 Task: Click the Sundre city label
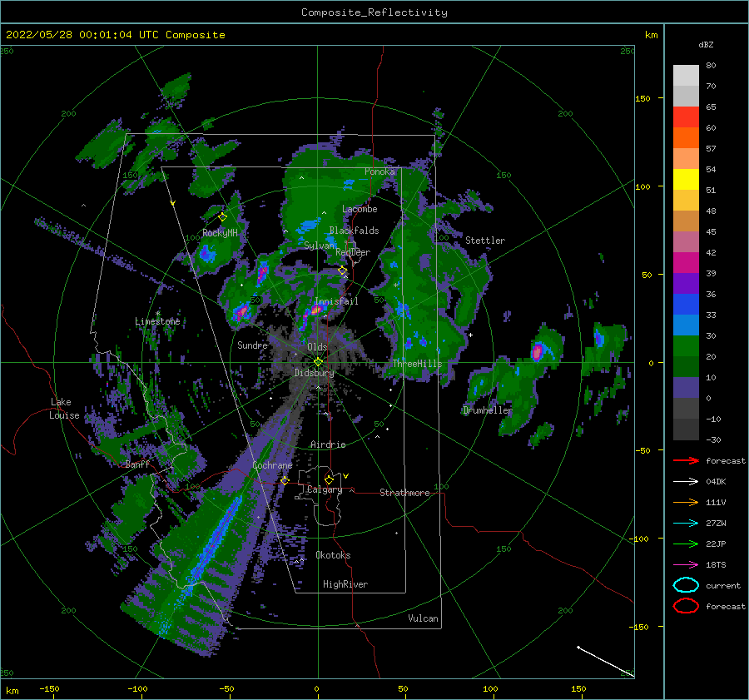tap(252, 345)
